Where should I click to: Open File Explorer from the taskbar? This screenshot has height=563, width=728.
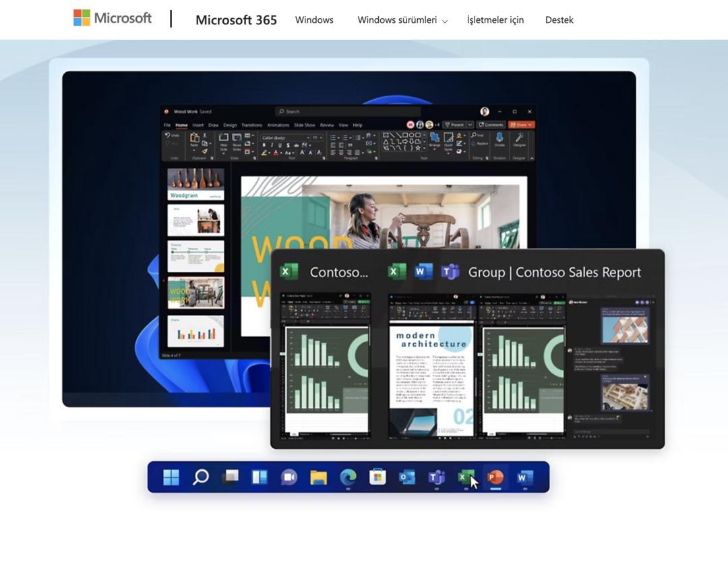coord(318,477)
